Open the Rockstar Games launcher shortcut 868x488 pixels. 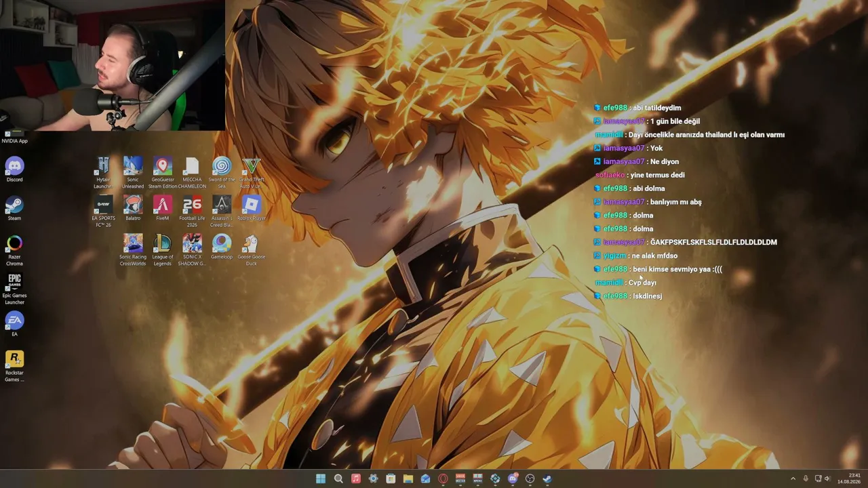point(14,365)
